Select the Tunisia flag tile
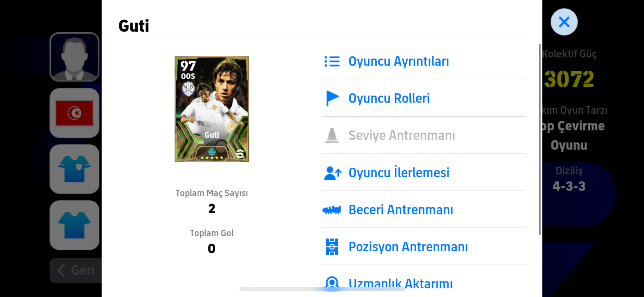Image resolution: width=644 pixels, height=297 pixels. pyautogui.click(x=74, y=113)
